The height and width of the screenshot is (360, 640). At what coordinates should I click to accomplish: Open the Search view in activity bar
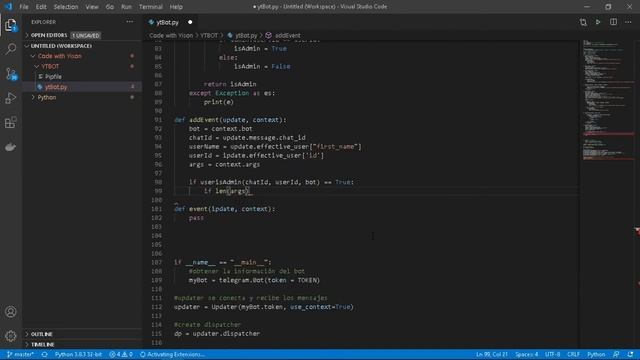tap(11, 49)
